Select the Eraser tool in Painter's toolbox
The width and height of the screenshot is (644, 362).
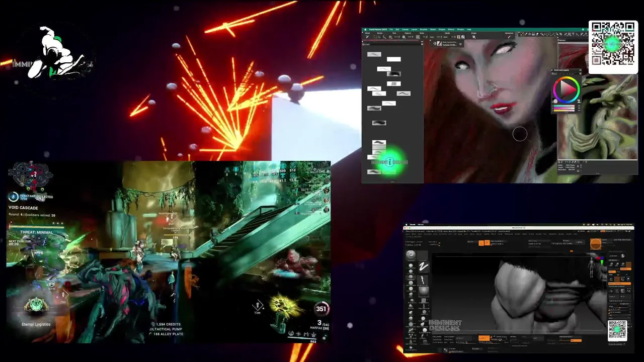point(537,34)
